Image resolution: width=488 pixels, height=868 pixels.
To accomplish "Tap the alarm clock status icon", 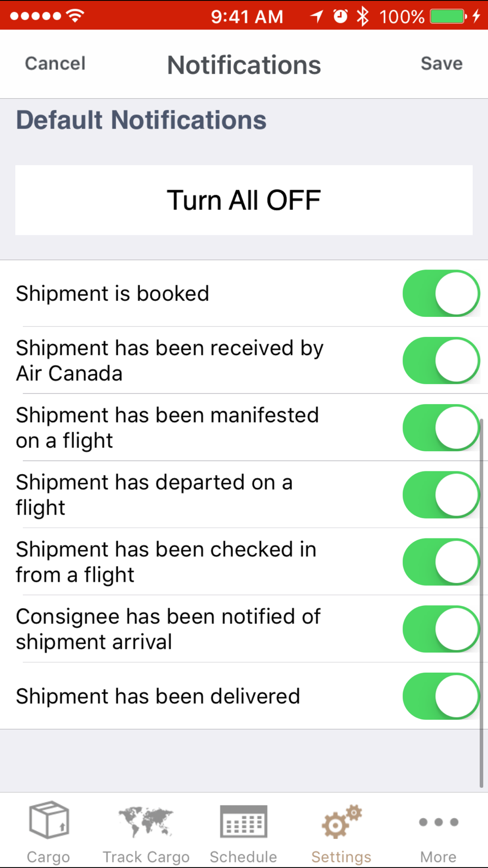I will point(340,17).
